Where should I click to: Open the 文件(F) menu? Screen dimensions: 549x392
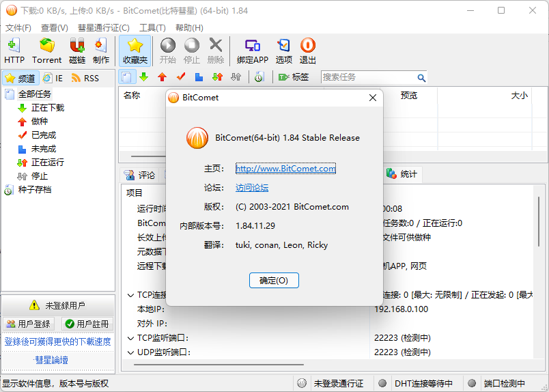tap(18, 28)
